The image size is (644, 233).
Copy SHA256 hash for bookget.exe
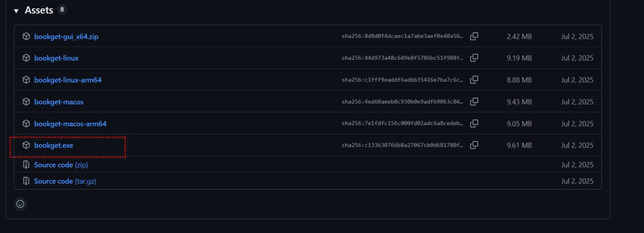coord(474,145)
